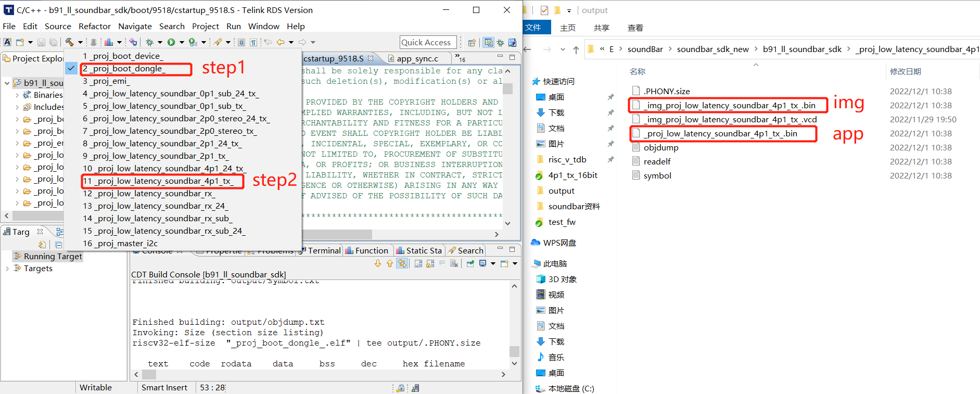Open the Refactor menu
Screen dimensions: 980x394
94,26
